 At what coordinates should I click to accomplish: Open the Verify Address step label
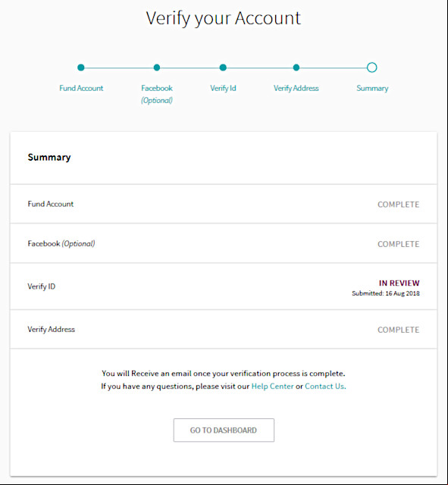click(x=296, y=88)
